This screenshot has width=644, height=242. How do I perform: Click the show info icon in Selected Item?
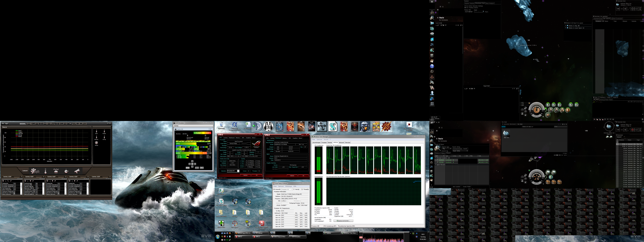[x=640, y=9]
